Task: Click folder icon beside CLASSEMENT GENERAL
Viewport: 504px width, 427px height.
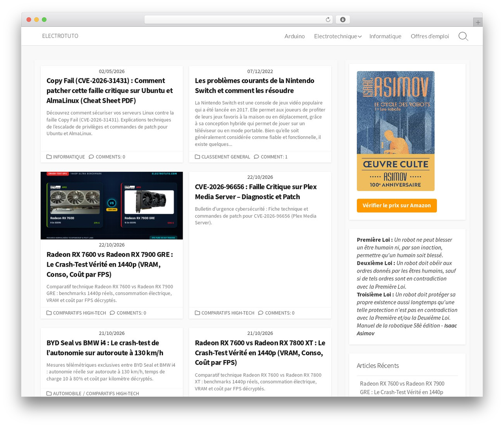Action: (x=198, y=157)
